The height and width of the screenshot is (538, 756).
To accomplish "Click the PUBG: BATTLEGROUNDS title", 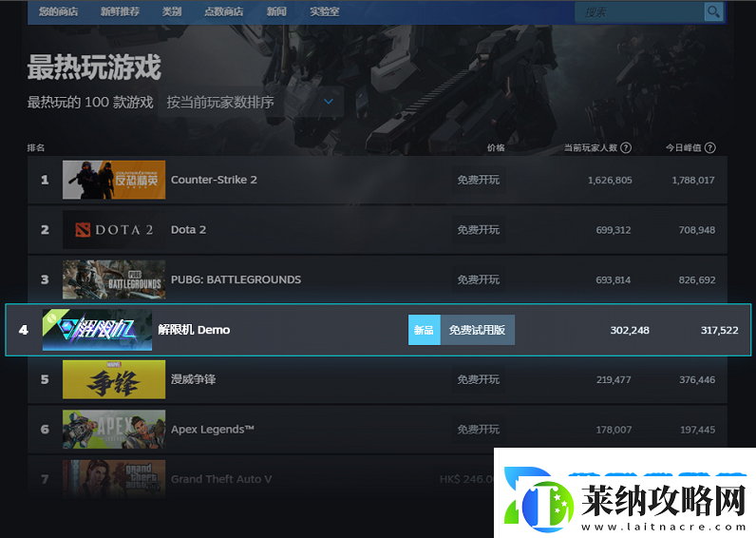I will click(236, 279).
